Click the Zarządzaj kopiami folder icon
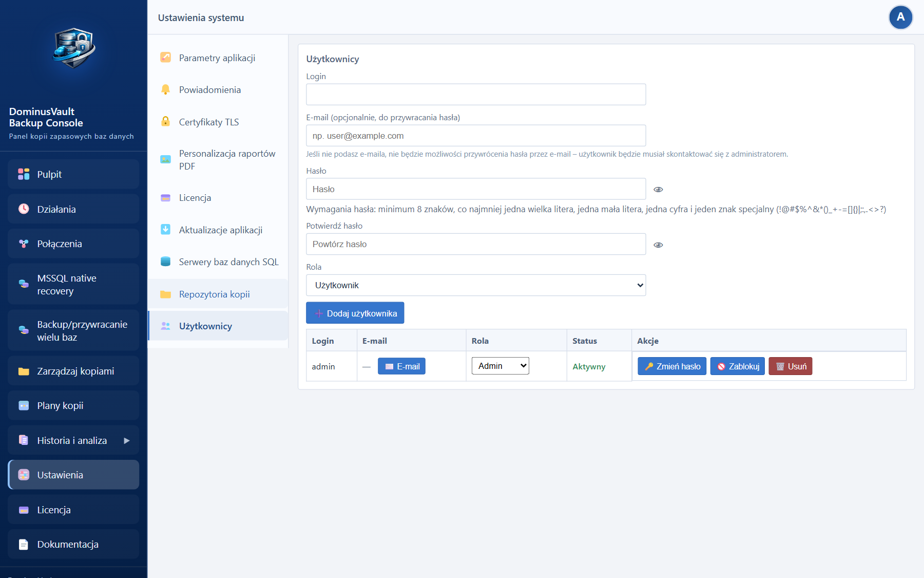The height and width of the screenshot is (578, 924). pyautogui.click(x=24, y=371)
